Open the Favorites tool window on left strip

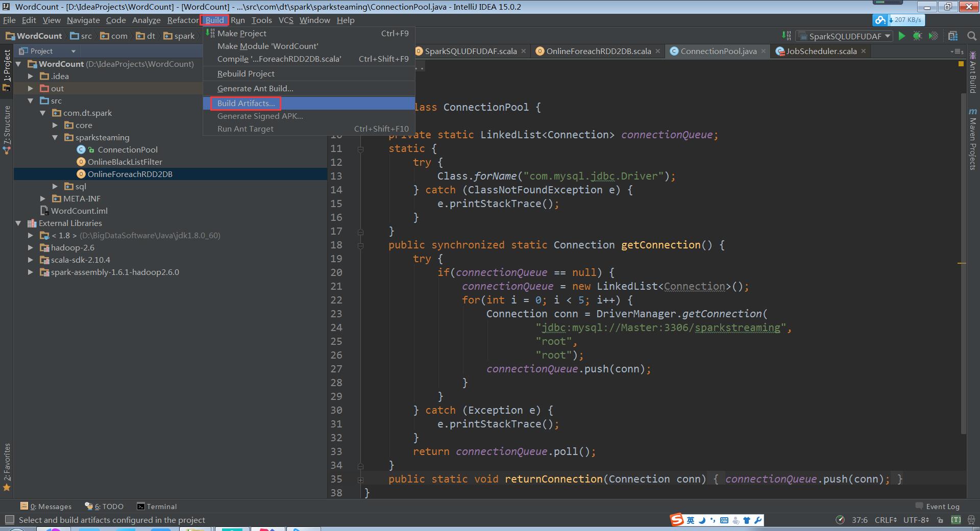click(x=7, y=467)
